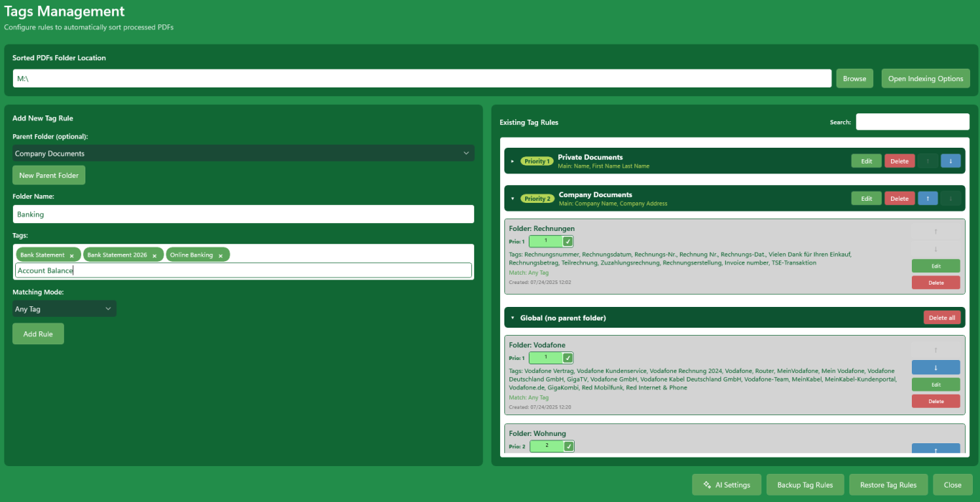Viewport: 980px width, 502px height.
Task: Create a New Parent Folder
Action: 49,175
